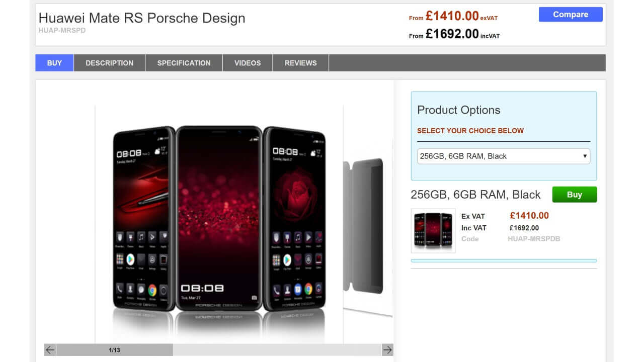
Task: Click the green Buy button
Action: point(575,195)
